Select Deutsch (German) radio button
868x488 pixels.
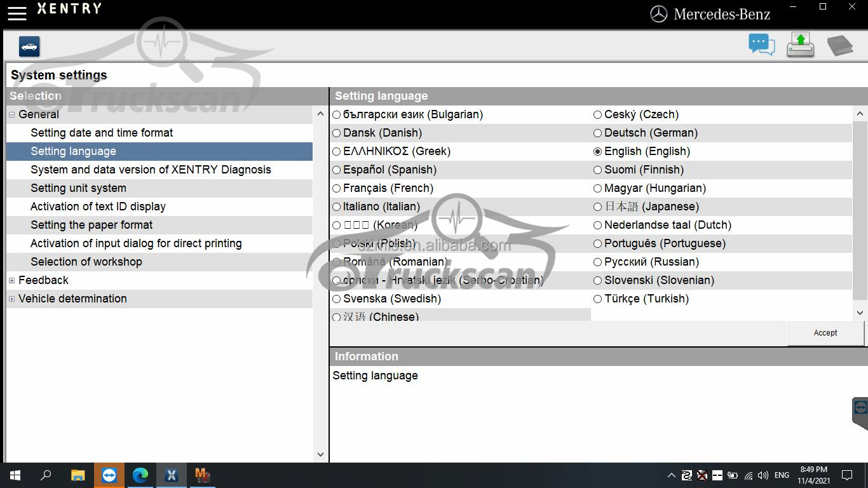click(x=597, y=133)
